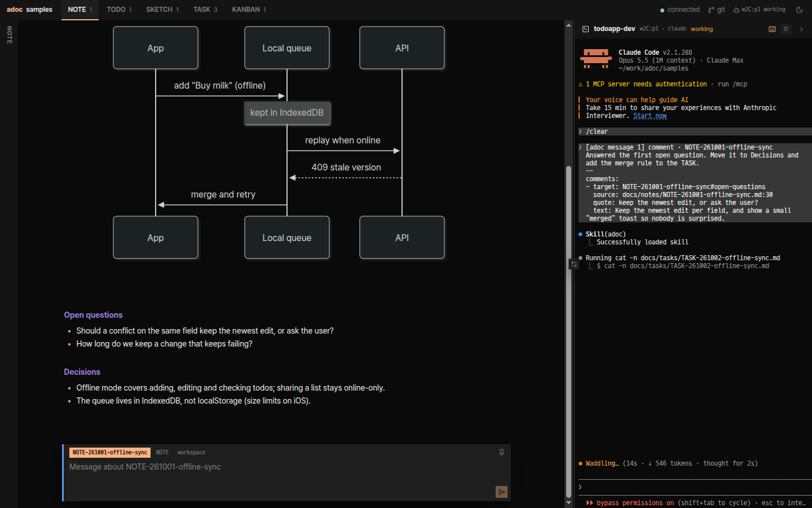Select the workspace scope in composer
Viewport: 812px width, 508px height.
click(191, 452)
